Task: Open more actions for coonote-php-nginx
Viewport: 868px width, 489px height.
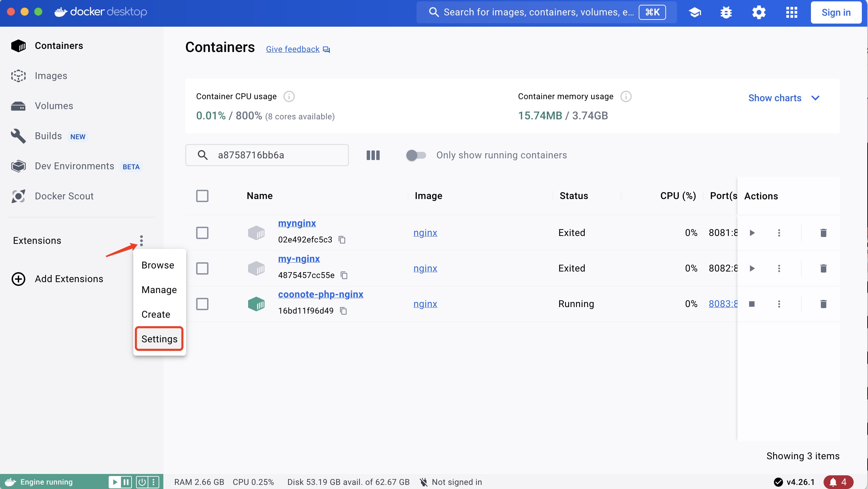Action: point(779,304)
